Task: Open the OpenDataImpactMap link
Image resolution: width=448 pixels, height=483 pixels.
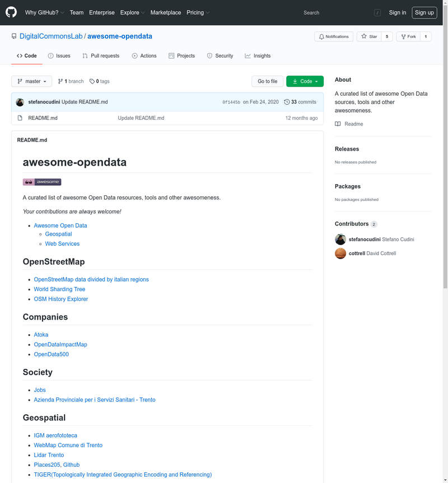Action: click(60, 345)
